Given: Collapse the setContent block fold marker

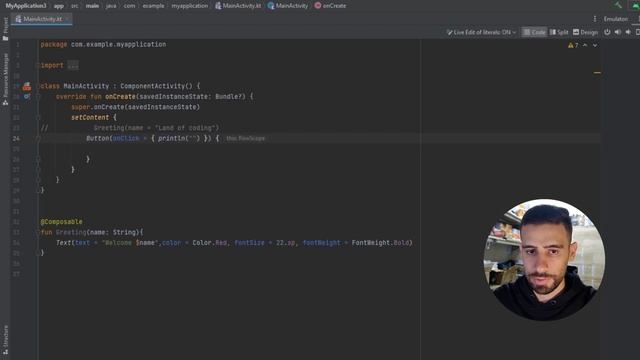Looking at the screenshot, I should (x=38, y=118).
